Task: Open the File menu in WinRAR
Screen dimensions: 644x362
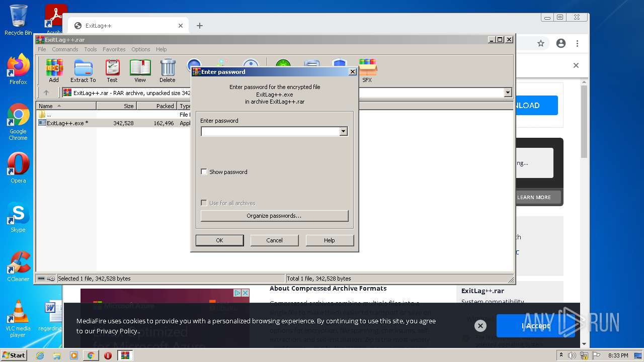Action: pyautogui.click(x=42, y=49)
